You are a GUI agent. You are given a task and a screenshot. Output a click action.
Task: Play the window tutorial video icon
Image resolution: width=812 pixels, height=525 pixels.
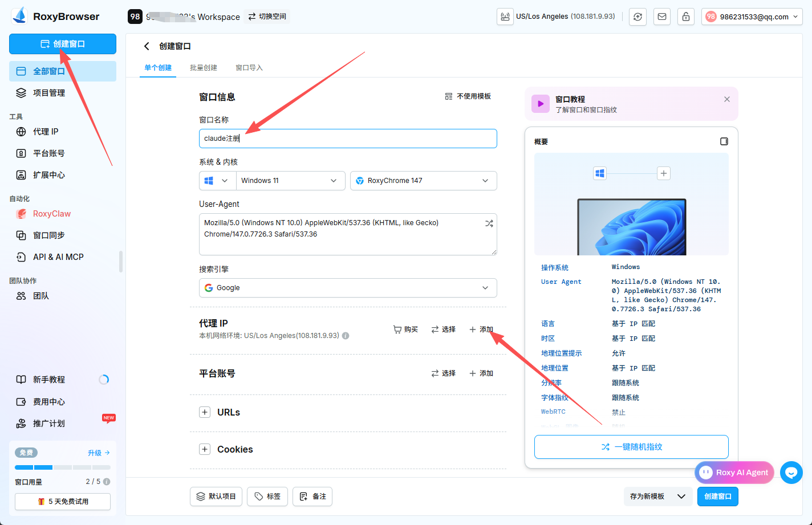point(541,104)
